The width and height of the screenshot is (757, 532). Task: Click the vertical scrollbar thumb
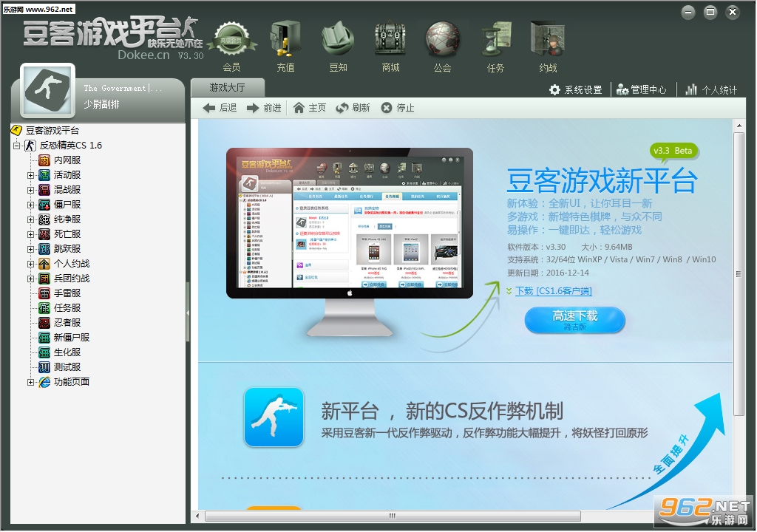coord(739,274)
